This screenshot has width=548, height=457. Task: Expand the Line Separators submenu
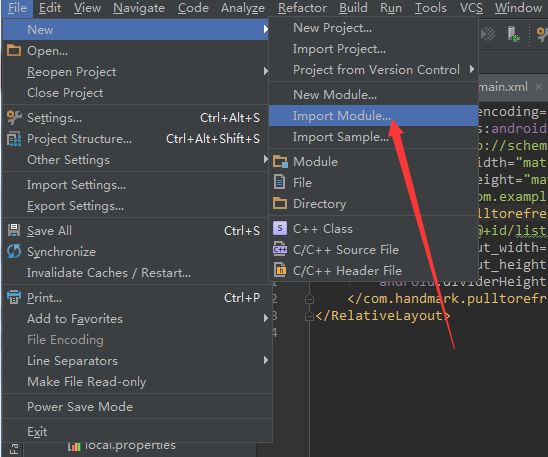point(266,361)
